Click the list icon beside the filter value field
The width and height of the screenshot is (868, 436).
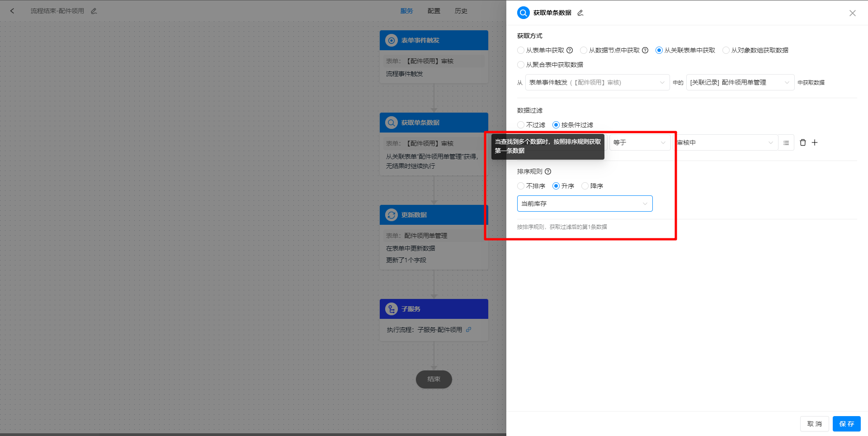tap(786, 142)
